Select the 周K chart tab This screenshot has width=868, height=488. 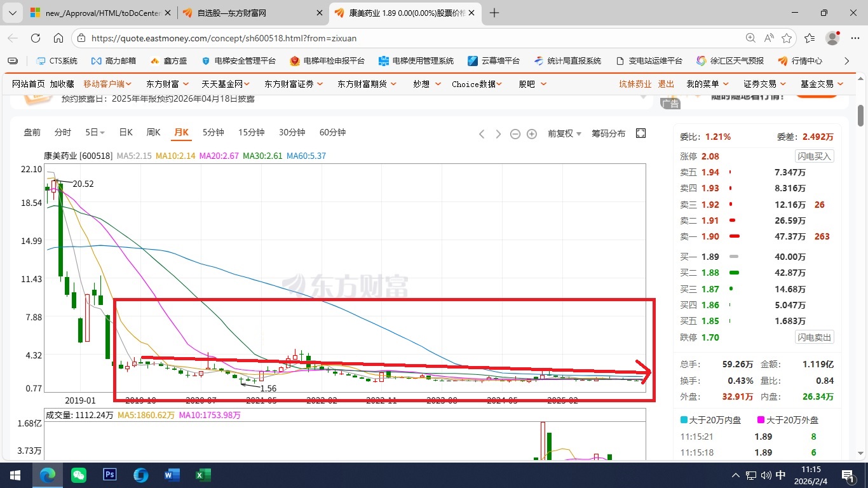[x=153, y=133]
